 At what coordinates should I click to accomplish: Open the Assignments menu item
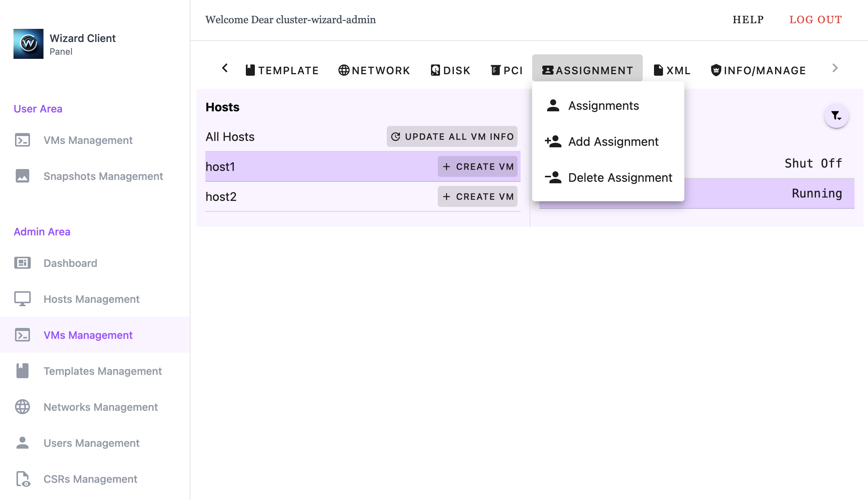coord(603,106)
